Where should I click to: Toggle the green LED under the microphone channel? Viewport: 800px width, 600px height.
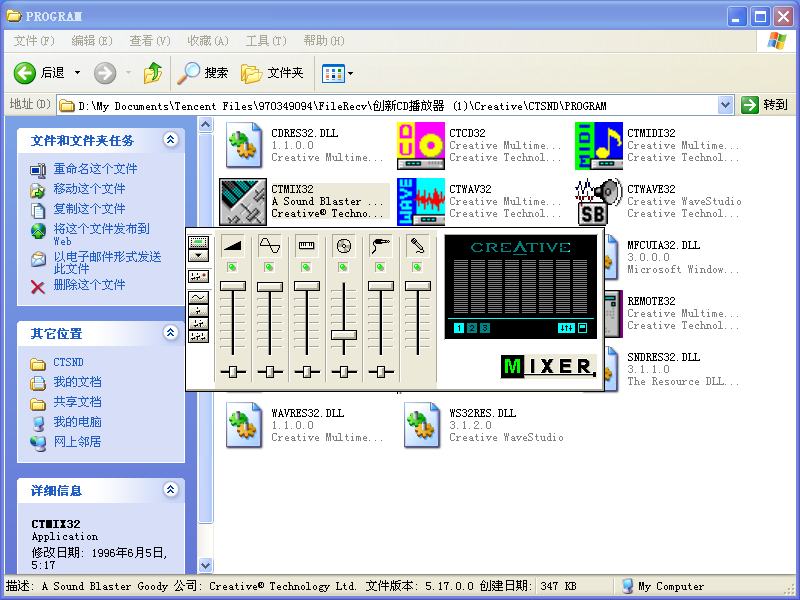tap(417, 267)
